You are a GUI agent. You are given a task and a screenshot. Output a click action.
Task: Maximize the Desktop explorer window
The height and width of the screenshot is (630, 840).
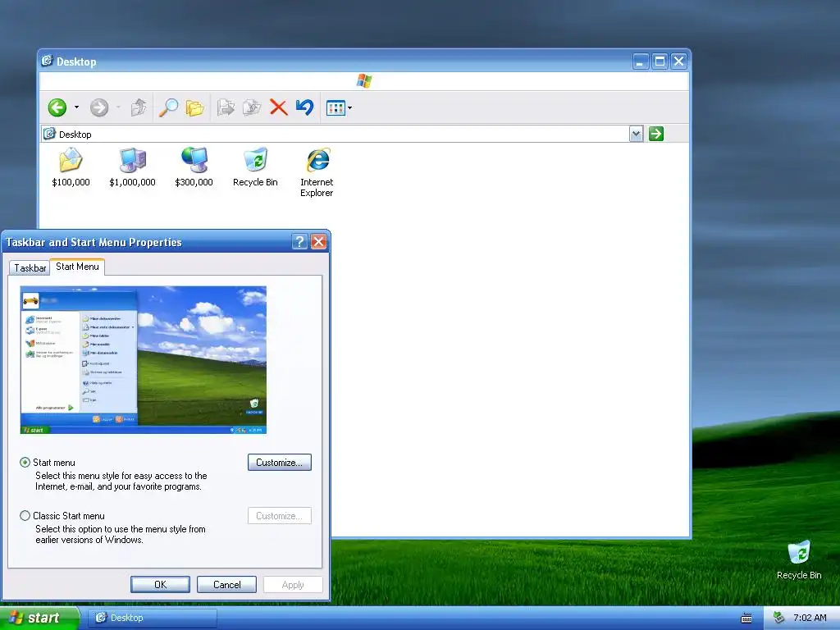click(x=660, y=61)
